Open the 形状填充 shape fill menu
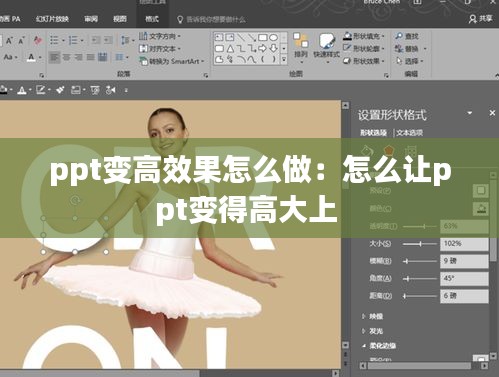Viewport: 499px width, 377px height. [364, 36]
